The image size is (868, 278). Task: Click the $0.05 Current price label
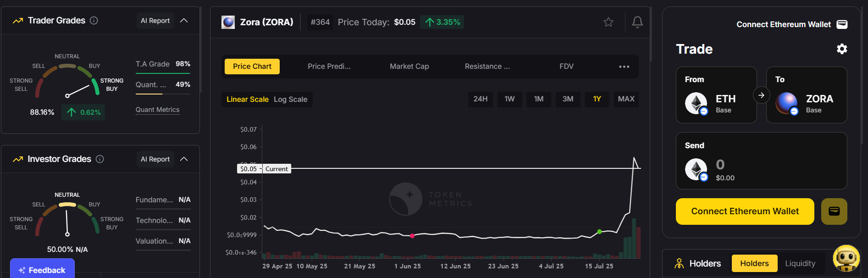(x=264, y=169)
